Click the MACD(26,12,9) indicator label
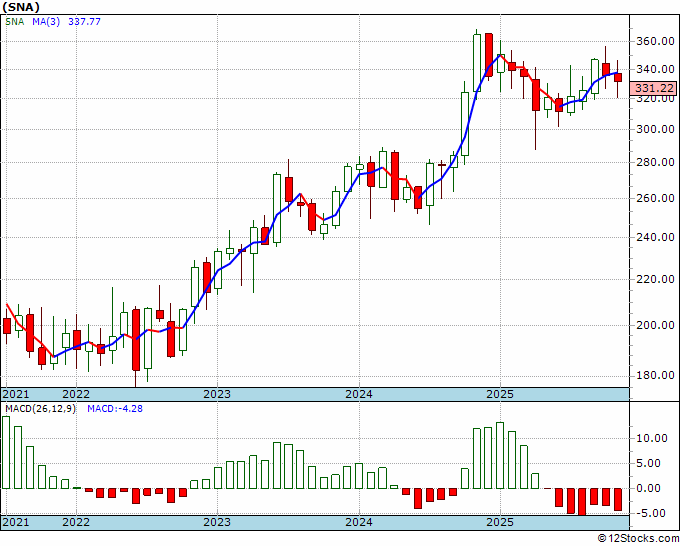This screenshot has width=680, height=546. click(x=40, y=409)
